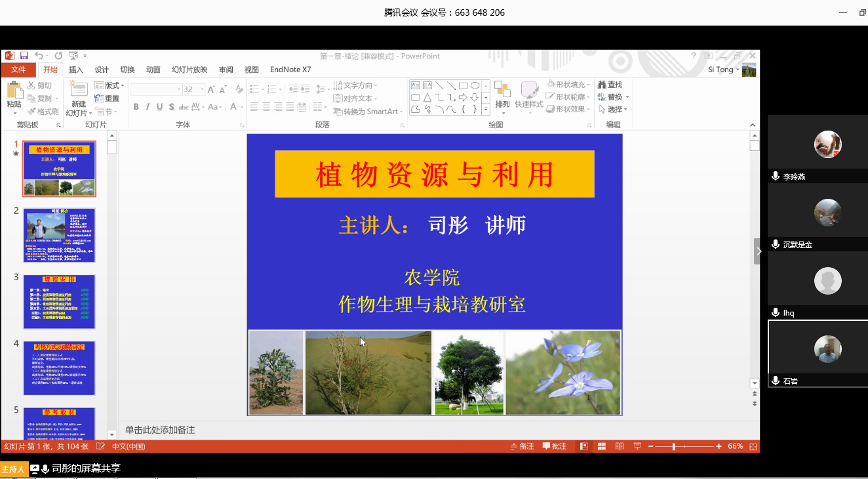Screen dimensions: 868x479
Task: Open the Insert (插入) ribbon tab
Action: 76,70
